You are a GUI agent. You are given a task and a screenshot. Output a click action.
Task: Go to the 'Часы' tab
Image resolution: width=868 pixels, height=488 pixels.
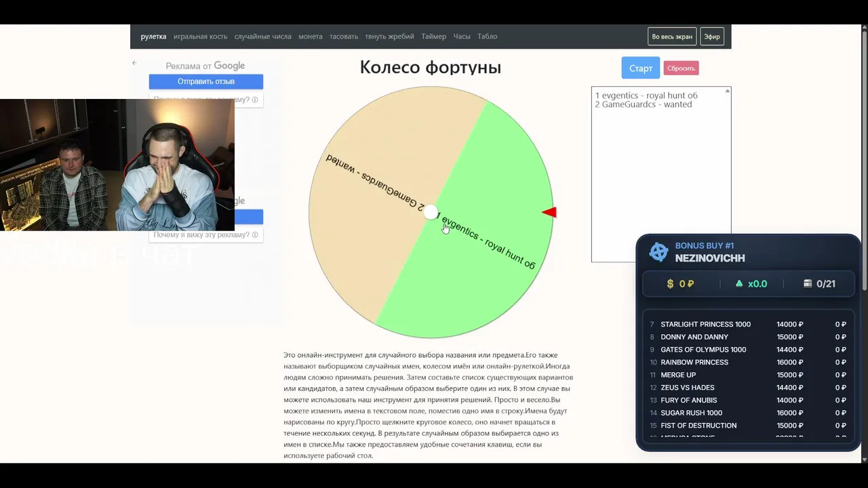point(462,37)
